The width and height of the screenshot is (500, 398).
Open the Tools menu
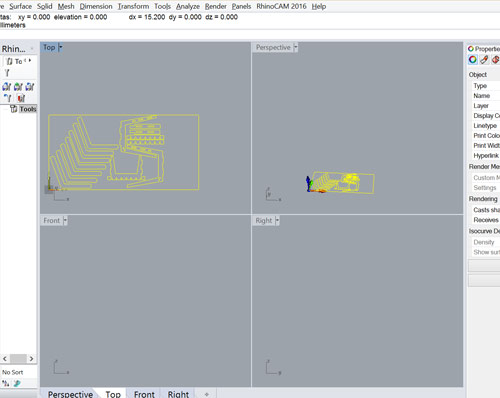(162, 6)
